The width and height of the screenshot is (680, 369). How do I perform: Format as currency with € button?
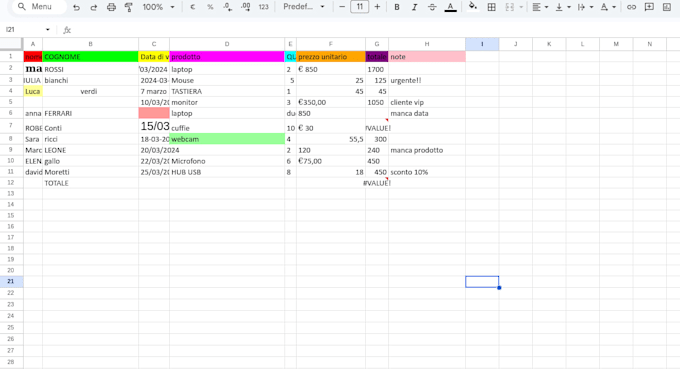193,7
